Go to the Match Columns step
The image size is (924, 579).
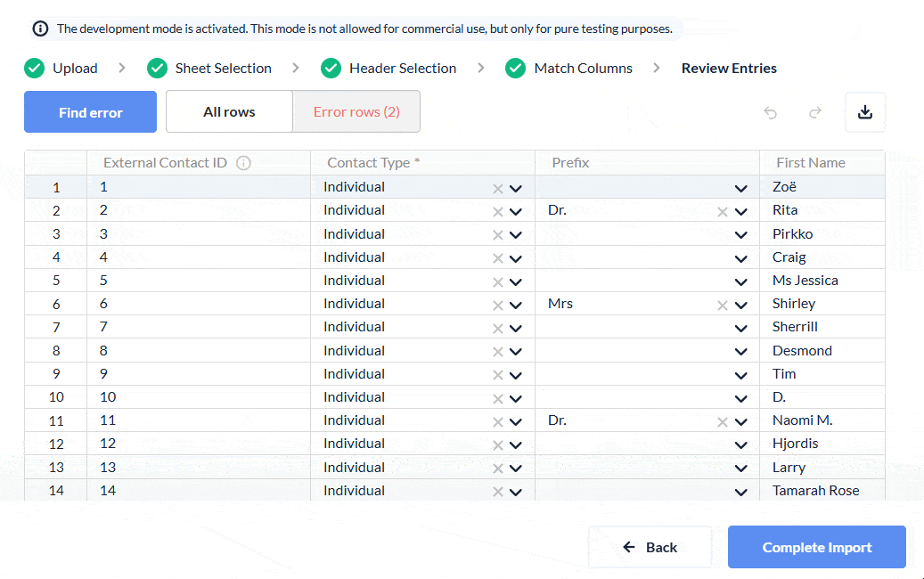click(583, 69)
